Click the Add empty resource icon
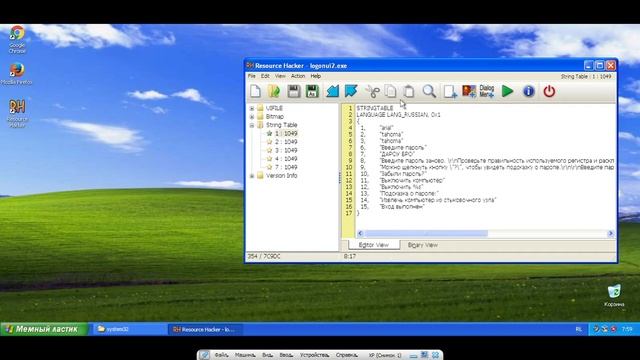 pyautogui.click(x=450, y=91)
